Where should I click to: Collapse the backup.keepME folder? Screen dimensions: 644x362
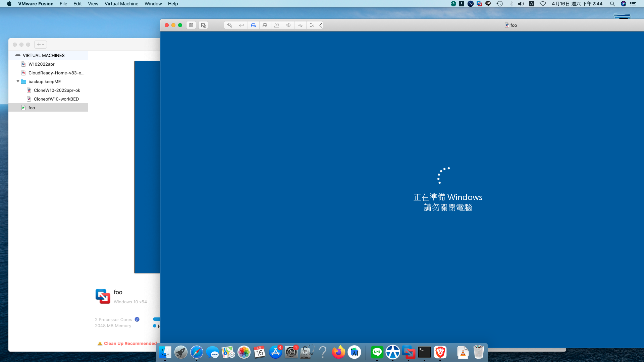click(18, 81)
